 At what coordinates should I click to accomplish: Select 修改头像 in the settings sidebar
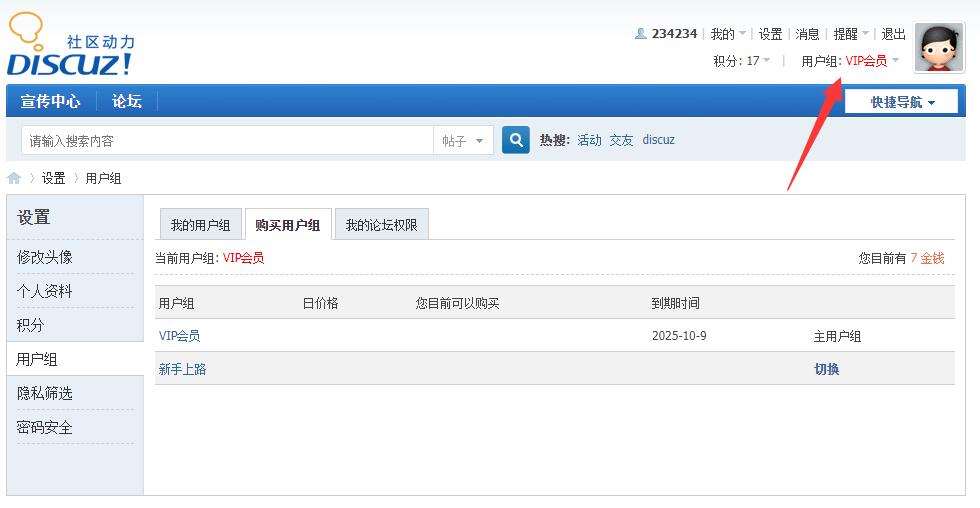point(45,257)
